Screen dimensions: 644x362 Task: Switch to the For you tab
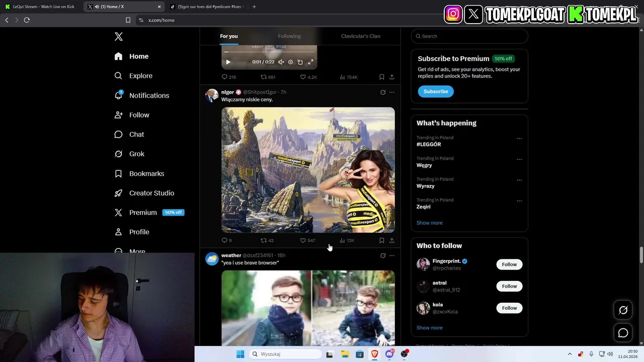pyautogui.click(x=229, y=36)
